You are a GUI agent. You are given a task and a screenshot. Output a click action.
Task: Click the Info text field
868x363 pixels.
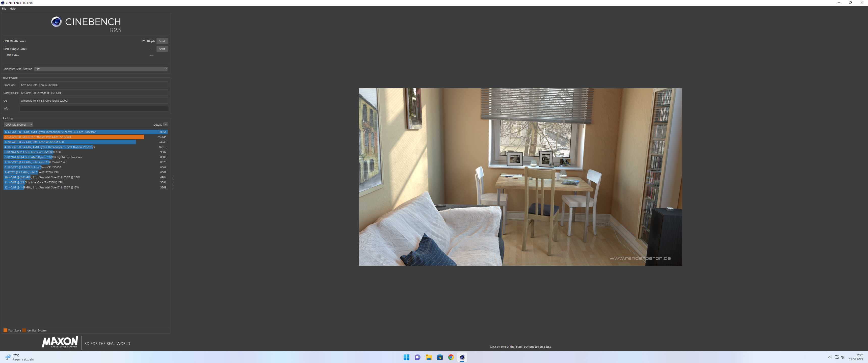pos(94,108)
